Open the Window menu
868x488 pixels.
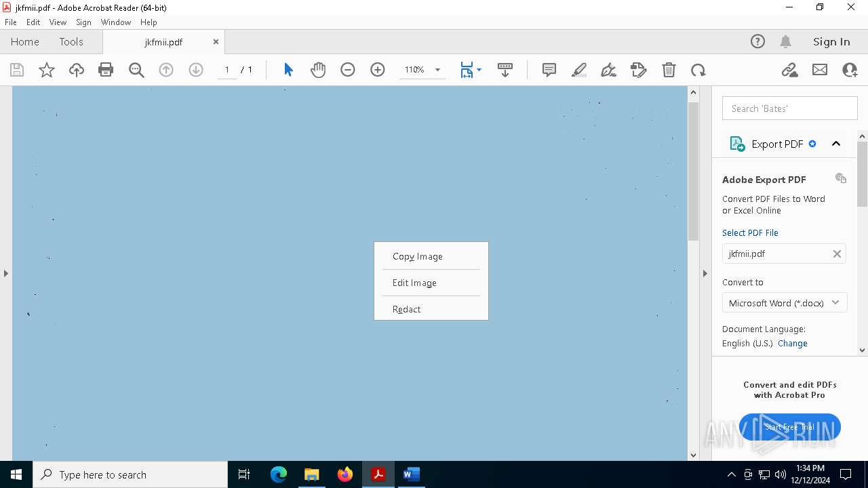[116, 22]
